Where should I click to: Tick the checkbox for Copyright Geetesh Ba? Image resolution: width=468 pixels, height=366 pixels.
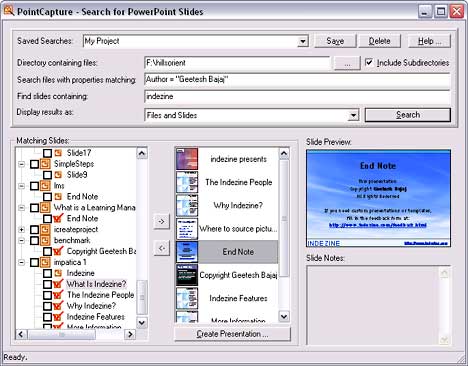click(47, 251)
